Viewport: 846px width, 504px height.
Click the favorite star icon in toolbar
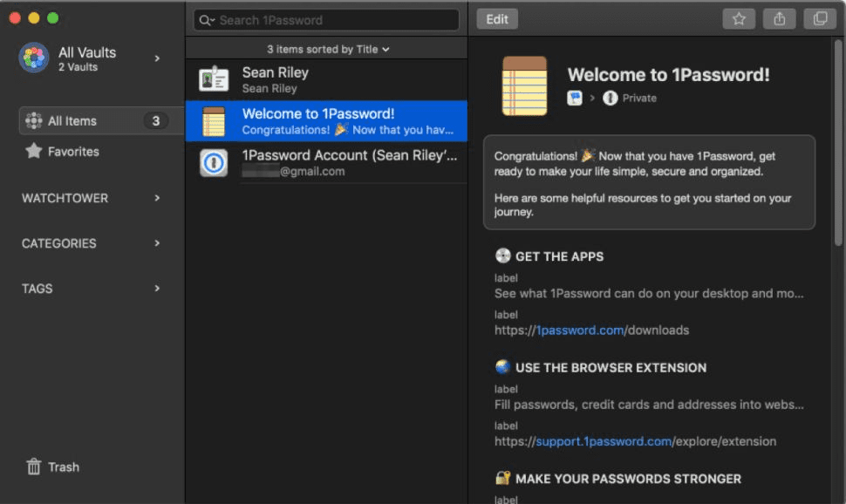pos(739,19)
